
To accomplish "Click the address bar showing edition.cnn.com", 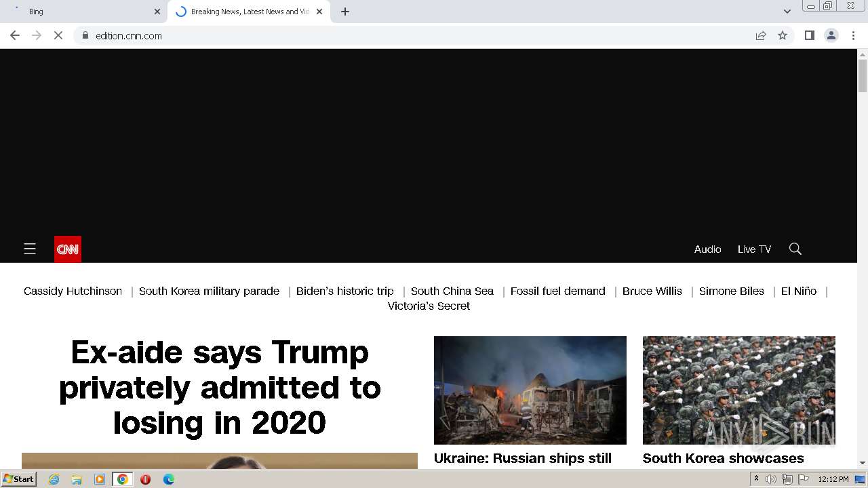I will point(414,35).
